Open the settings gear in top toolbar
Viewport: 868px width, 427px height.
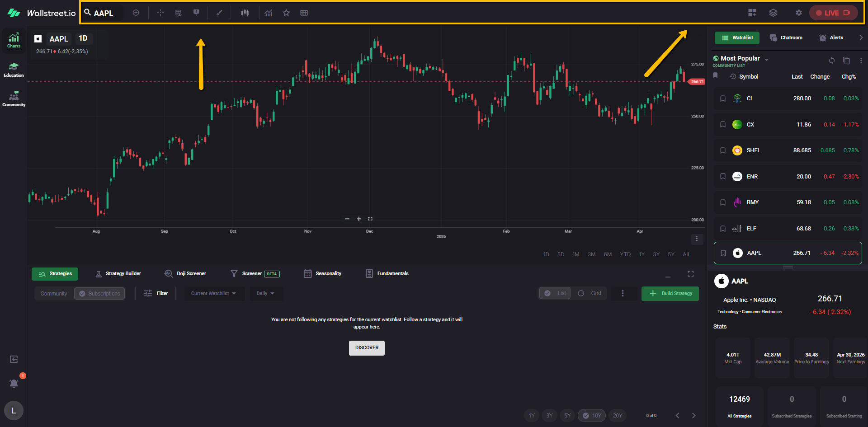[x=799, y=13]
